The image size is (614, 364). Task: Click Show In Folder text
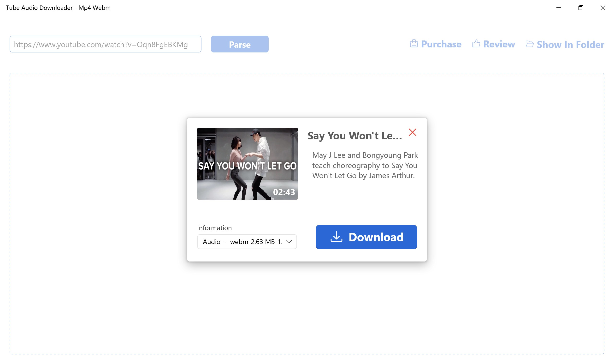pyautogui.click(x=570, y=45)
